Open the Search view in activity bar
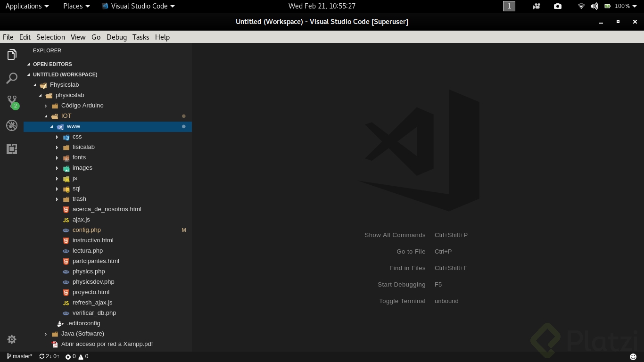This screenshot has height=362, width=644. pos(12,78)
